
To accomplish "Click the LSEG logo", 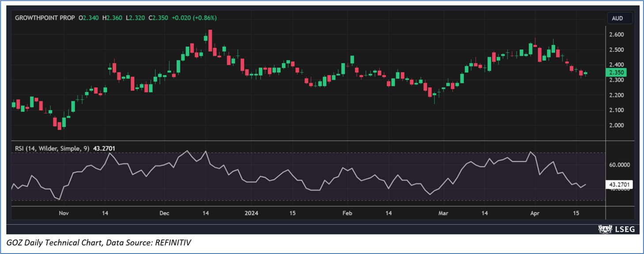I will 616,228.
